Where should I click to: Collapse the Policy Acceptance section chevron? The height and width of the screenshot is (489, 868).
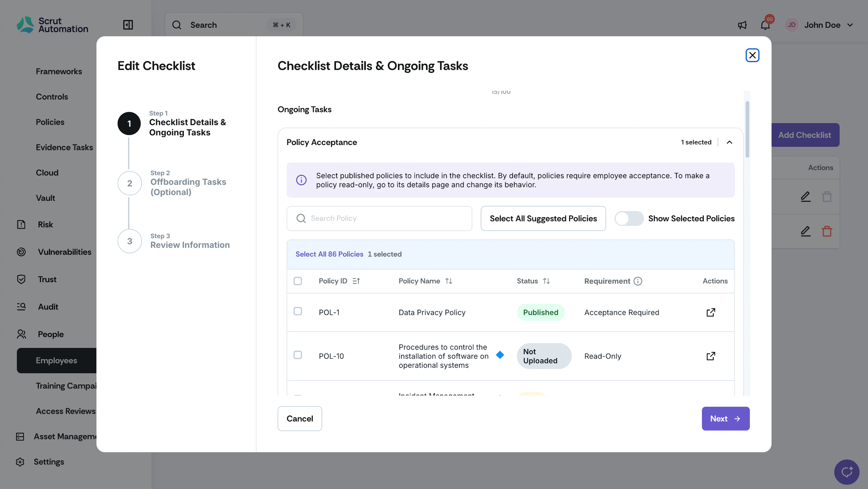tap(729, 142)
